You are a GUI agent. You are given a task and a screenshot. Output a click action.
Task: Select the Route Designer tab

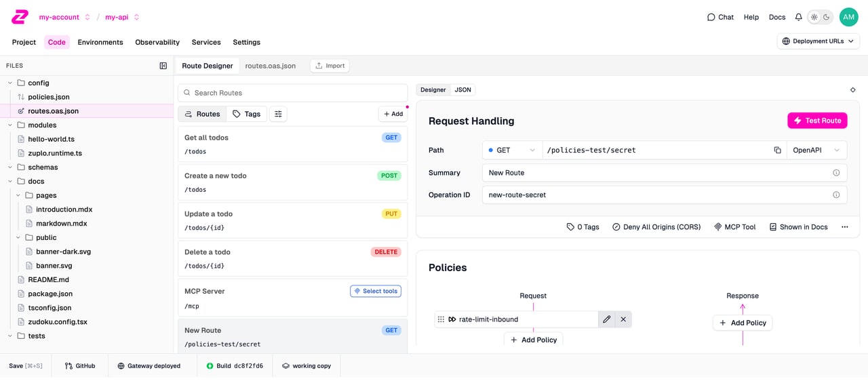coord(207,66)
